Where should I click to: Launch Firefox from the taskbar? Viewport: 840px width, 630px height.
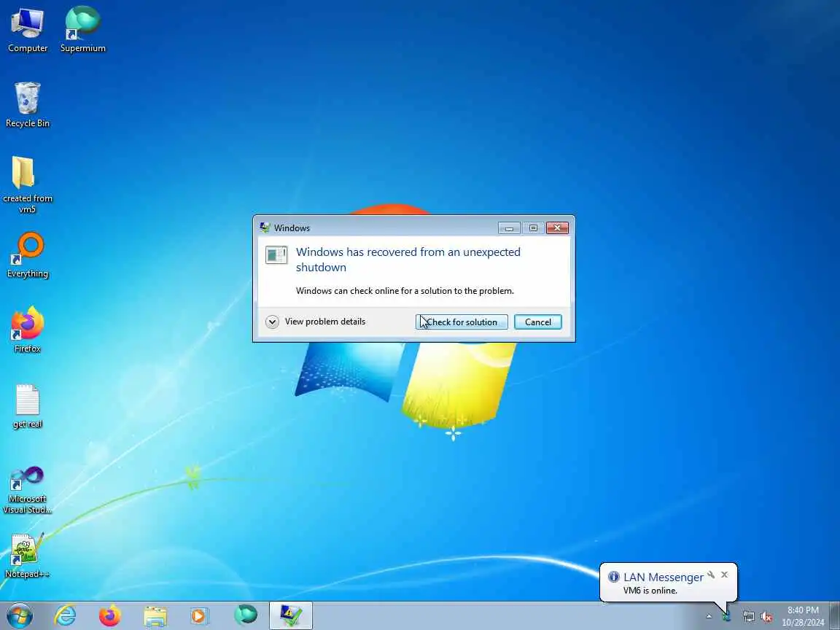coord(110,615)
